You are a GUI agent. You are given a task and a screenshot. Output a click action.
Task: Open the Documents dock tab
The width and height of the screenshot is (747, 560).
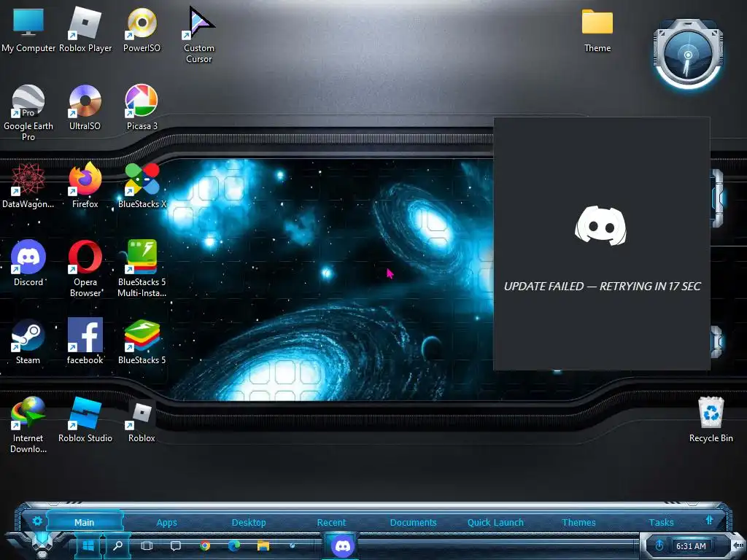414,522
